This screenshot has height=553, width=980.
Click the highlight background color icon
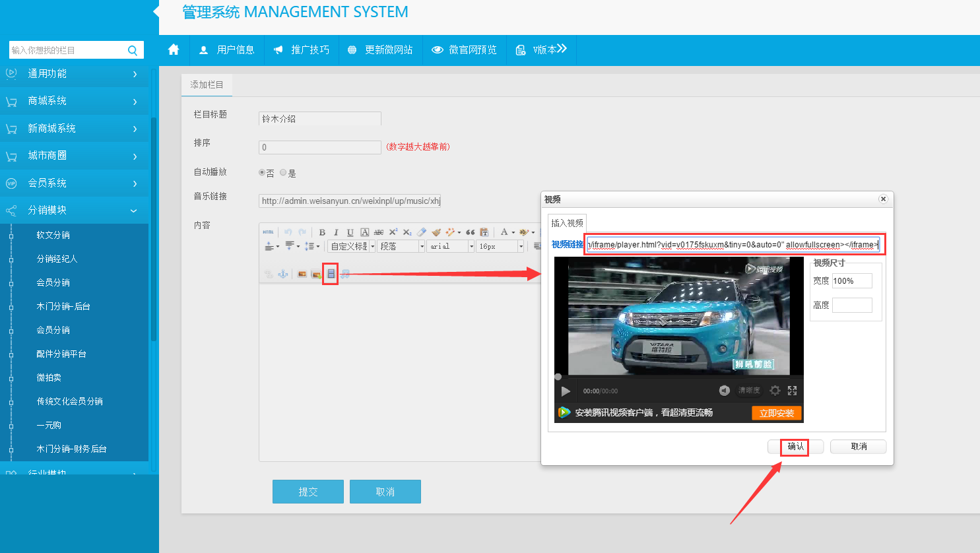(524, 232)
